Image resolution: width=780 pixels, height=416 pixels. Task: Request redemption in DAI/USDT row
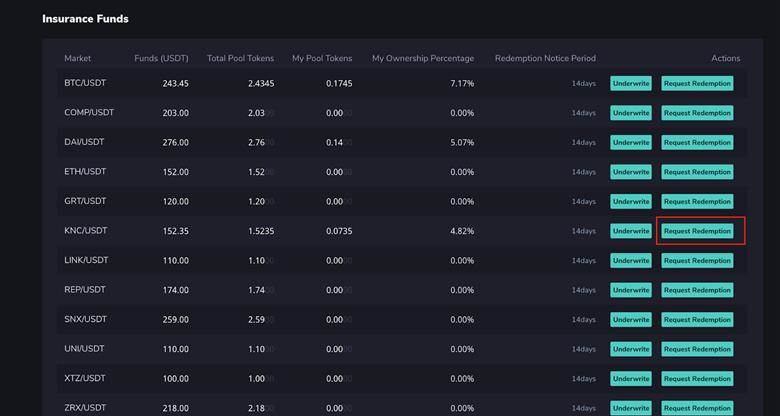click(x=697, y=142)
